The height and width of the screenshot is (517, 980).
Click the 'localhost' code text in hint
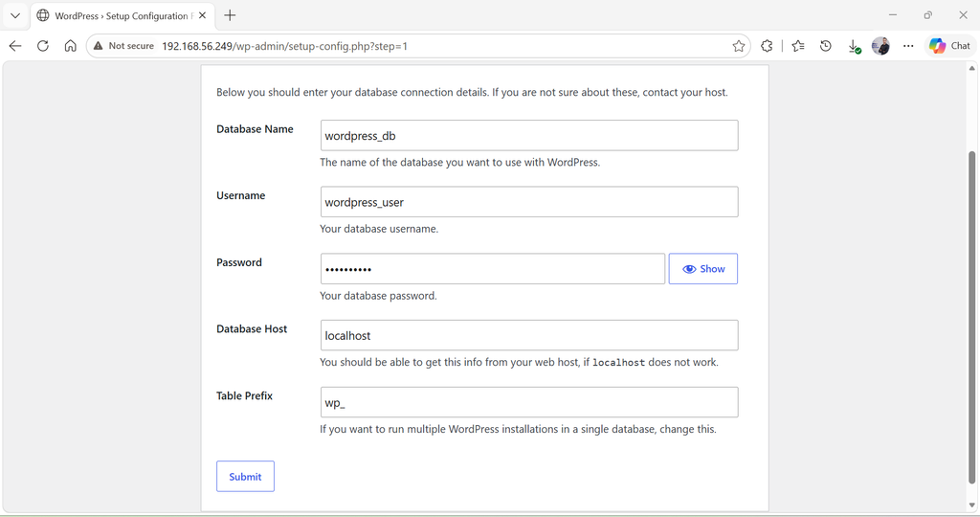(x=619, y=363)
